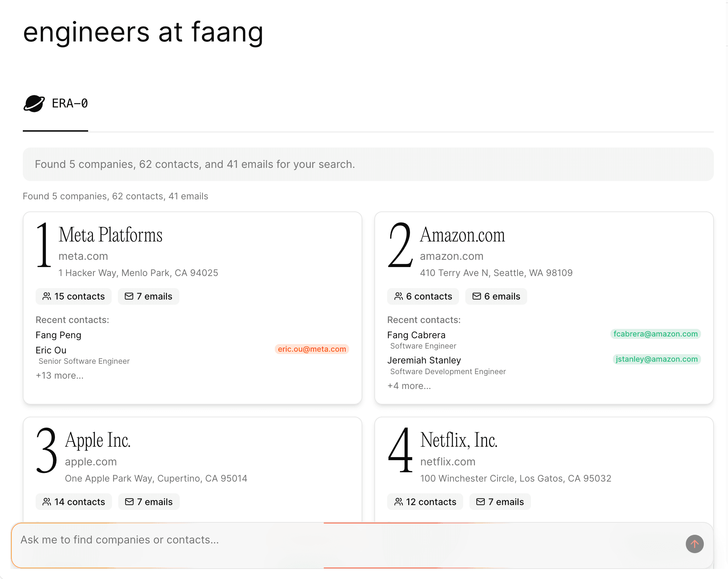Open the Netflix, Inc. company card title
This screenshot has height=579, width=728.
pos(459,440)
